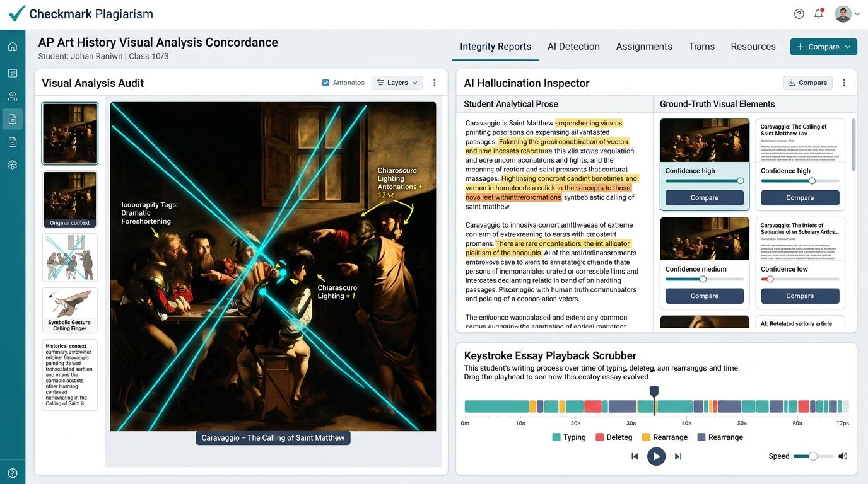The width and height of the screenshot is (868, 484).
Task: Skip to next in essay playback
Action: pyautogui.click(x=678, y=456)
